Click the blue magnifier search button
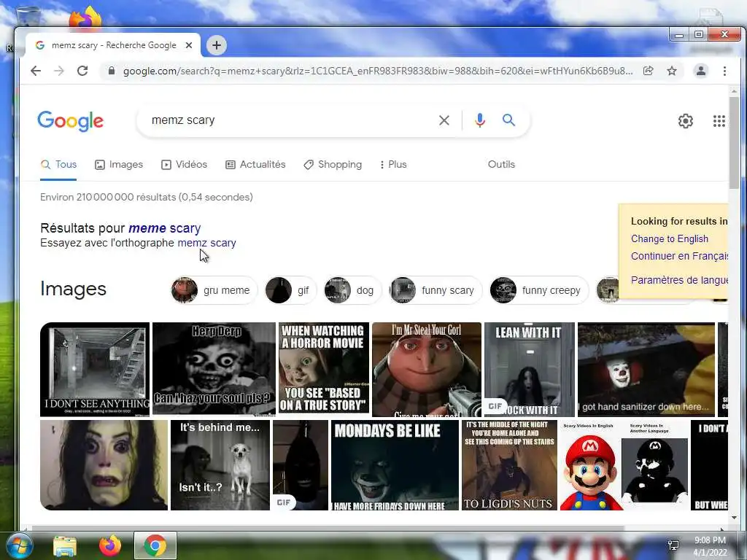 click(508, 120)
